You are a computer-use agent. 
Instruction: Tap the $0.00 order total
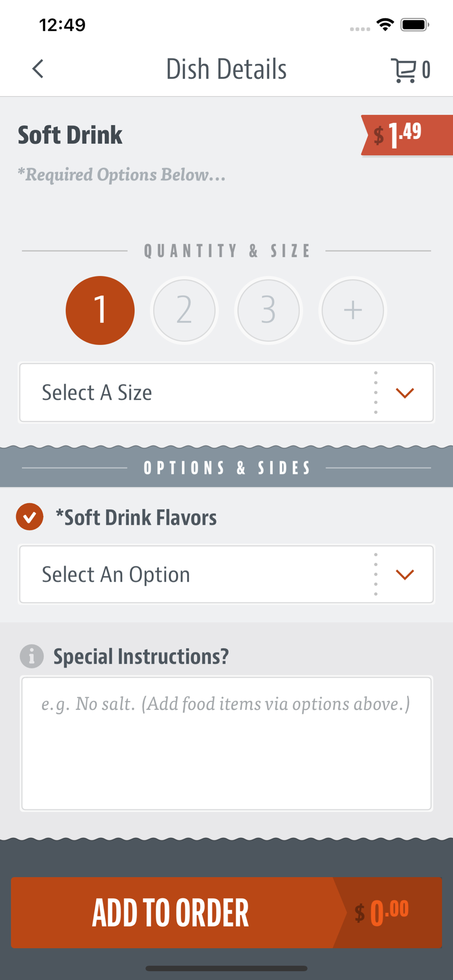(x=382, y=913)
